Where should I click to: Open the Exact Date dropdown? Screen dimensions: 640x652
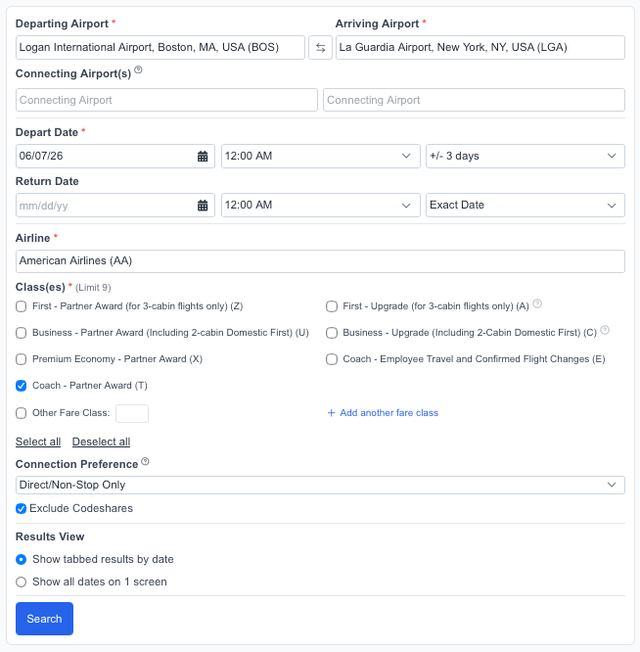[x=525, y=205]
